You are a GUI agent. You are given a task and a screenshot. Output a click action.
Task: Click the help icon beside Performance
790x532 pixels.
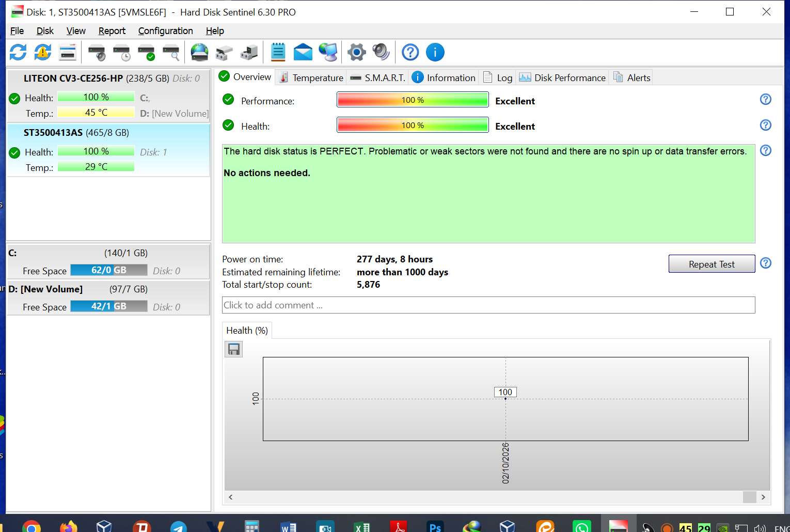click(766, 99)
